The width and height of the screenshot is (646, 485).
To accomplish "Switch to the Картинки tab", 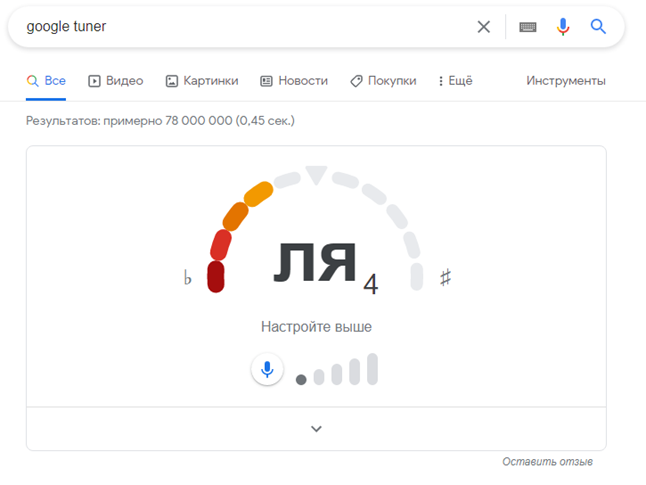I will 202,81.
